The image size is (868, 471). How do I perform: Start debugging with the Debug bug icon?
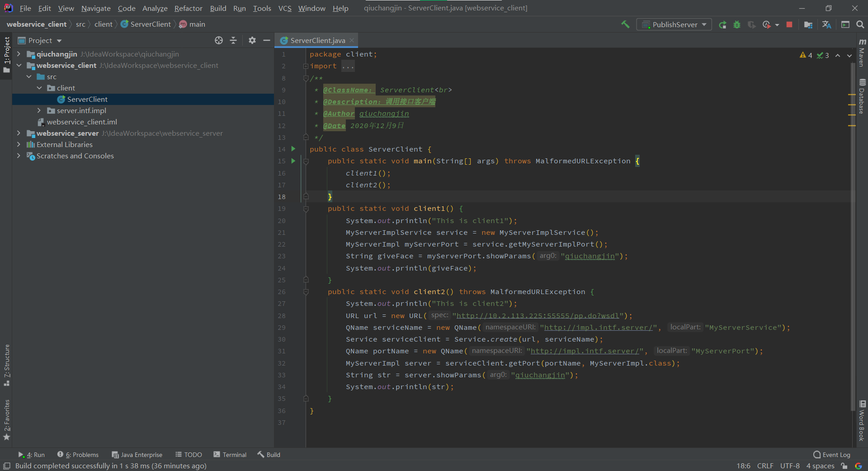pos(737,24)
